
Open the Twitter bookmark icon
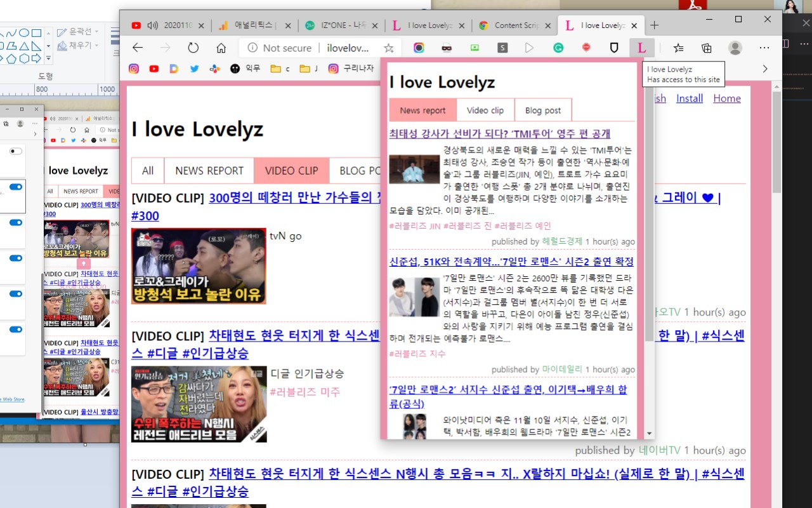tap(194, 69)
